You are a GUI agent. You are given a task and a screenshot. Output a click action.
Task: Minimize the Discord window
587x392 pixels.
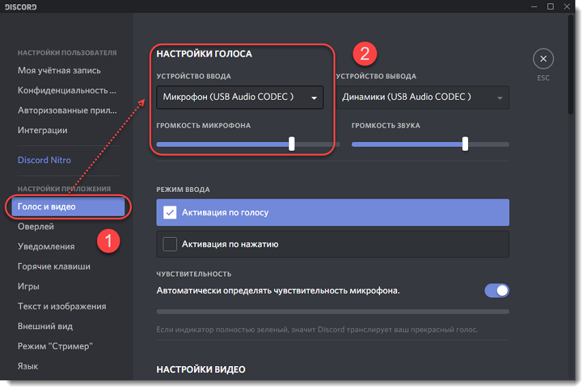pos(534,7)
